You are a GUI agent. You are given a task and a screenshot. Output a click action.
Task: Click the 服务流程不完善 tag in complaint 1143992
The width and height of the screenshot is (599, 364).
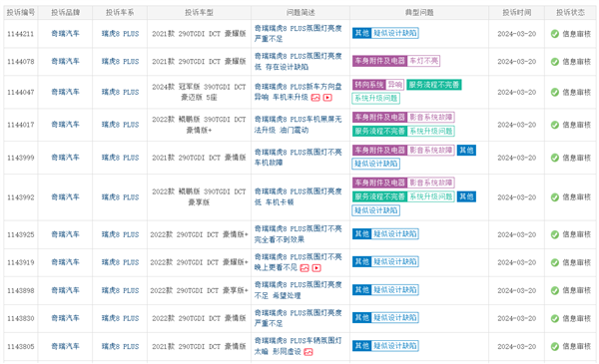[x=379, y=196]
